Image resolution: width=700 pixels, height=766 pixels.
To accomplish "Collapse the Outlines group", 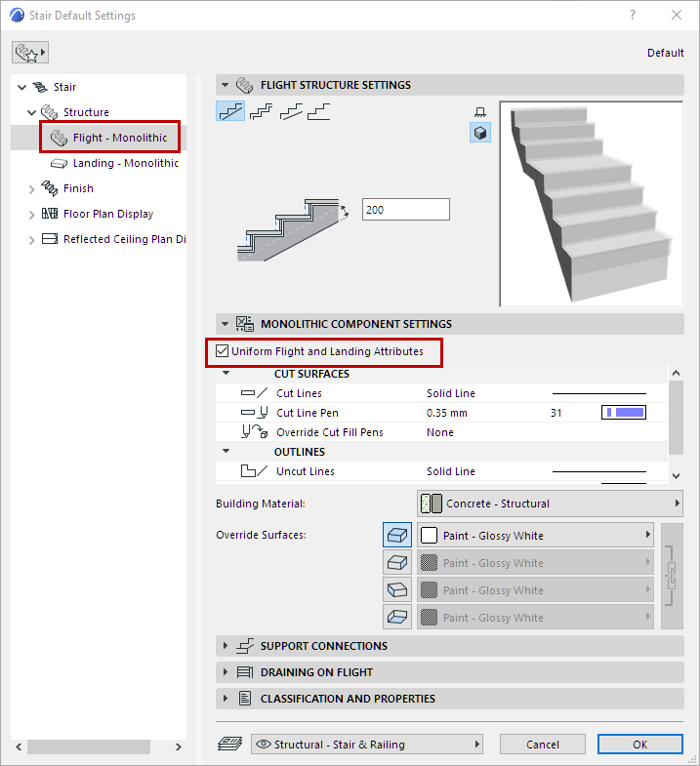I will (226, 451).
